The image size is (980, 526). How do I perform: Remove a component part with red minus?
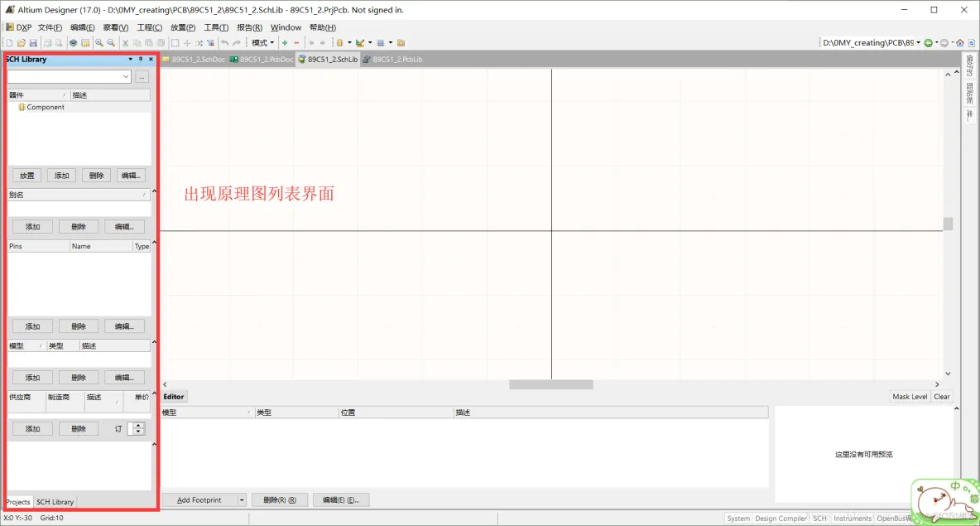pyautogui.click(x=297, y=43)
